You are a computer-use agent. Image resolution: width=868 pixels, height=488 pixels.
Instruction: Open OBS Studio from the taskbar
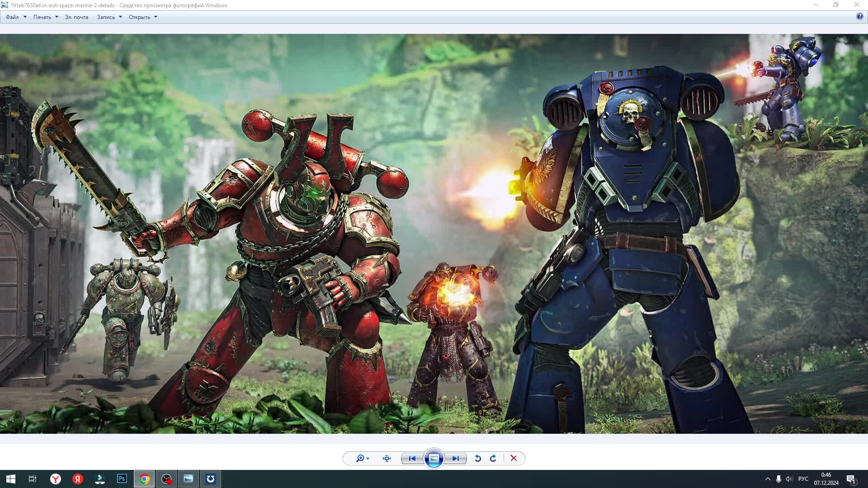[166, 479]
